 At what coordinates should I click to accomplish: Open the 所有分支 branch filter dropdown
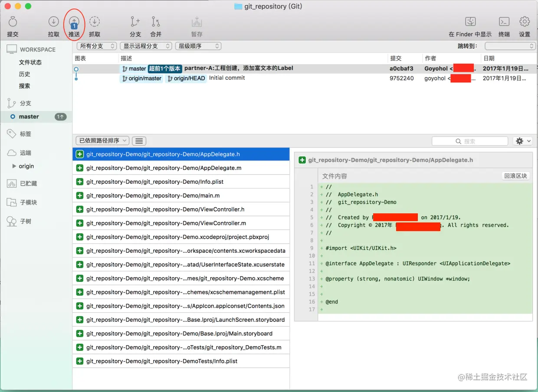(97, 46)
